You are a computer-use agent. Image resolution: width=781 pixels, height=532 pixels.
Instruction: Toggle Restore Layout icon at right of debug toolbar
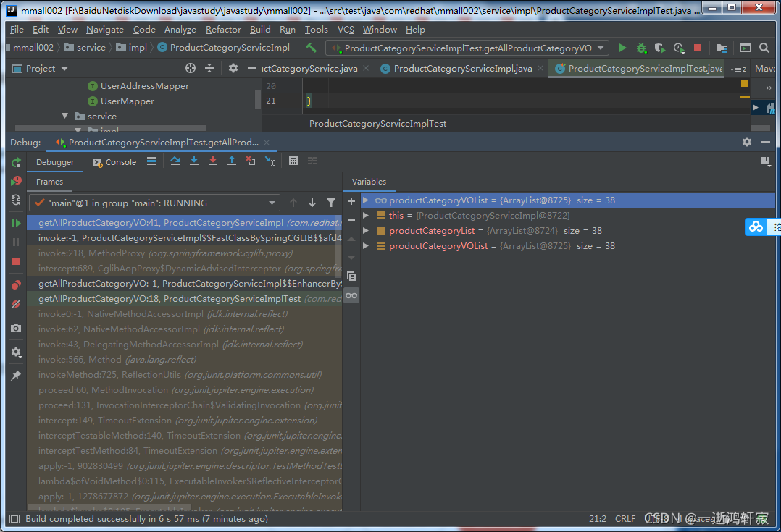(766, 161)
